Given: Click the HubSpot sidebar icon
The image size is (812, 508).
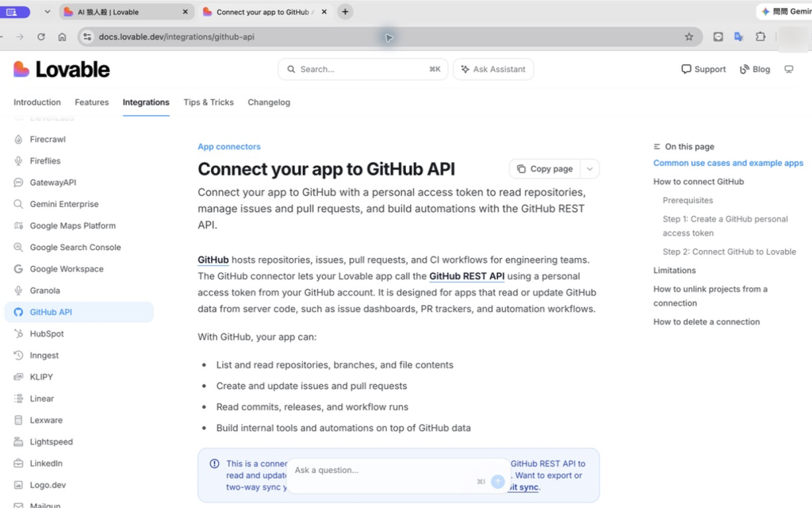Looking at the screenshot, I should (x=18, y=334).
